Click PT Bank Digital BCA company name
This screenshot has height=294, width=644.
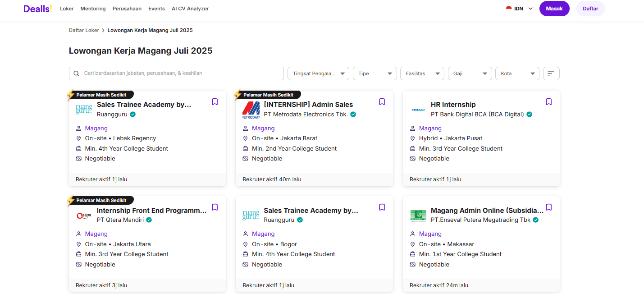[x=477, y=115]
